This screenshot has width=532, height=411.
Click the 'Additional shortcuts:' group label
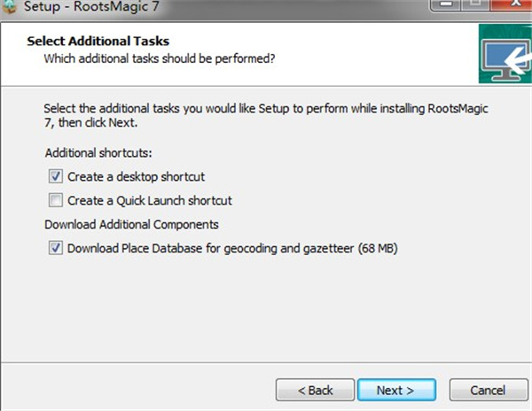98,153
